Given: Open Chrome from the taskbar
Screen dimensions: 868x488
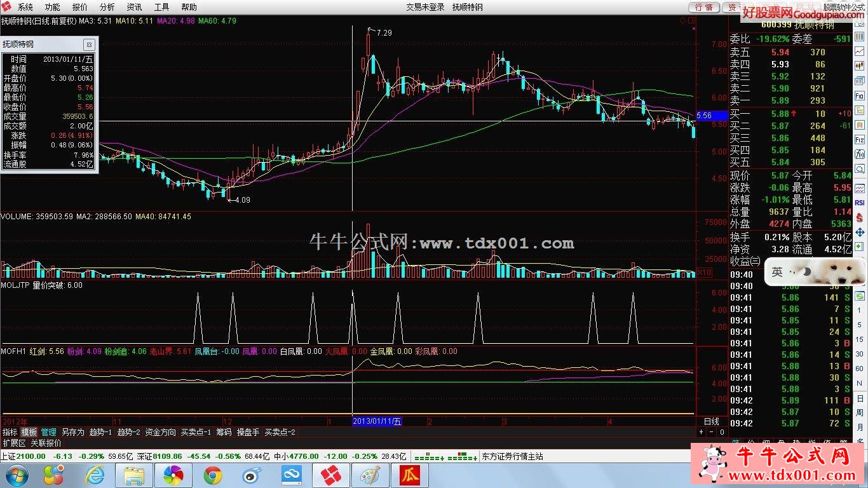Looking at the screenshot, I should (213, 475).
